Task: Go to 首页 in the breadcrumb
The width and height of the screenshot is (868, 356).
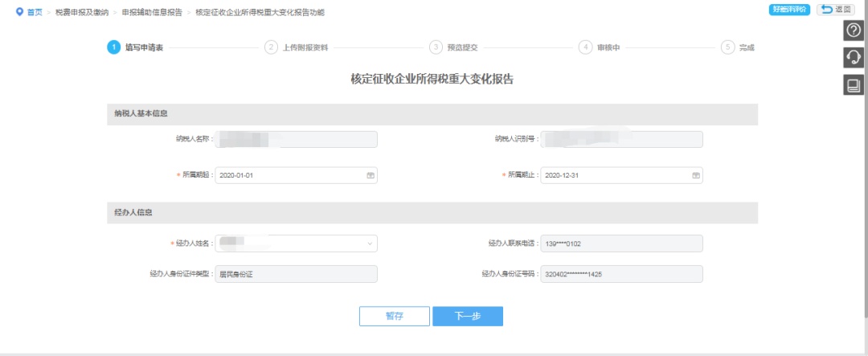Action: 35,13
